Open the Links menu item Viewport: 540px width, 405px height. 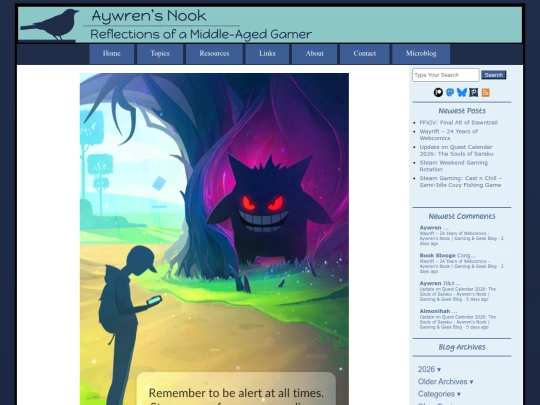[x=267, y=54]
